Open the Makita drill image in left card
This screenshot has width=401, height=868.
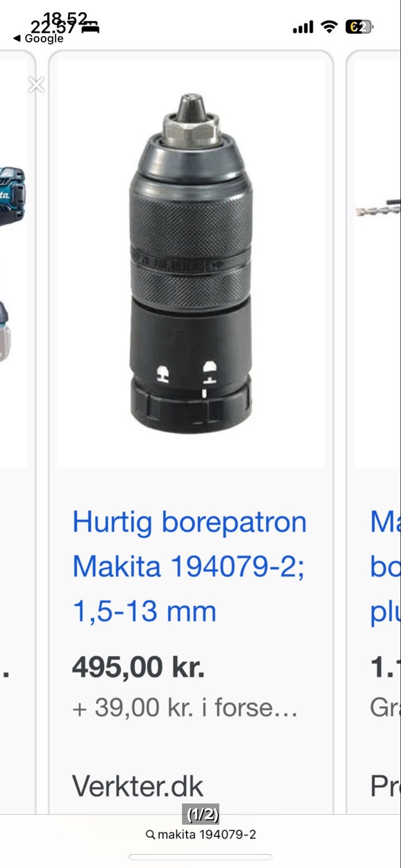(13, 263)
